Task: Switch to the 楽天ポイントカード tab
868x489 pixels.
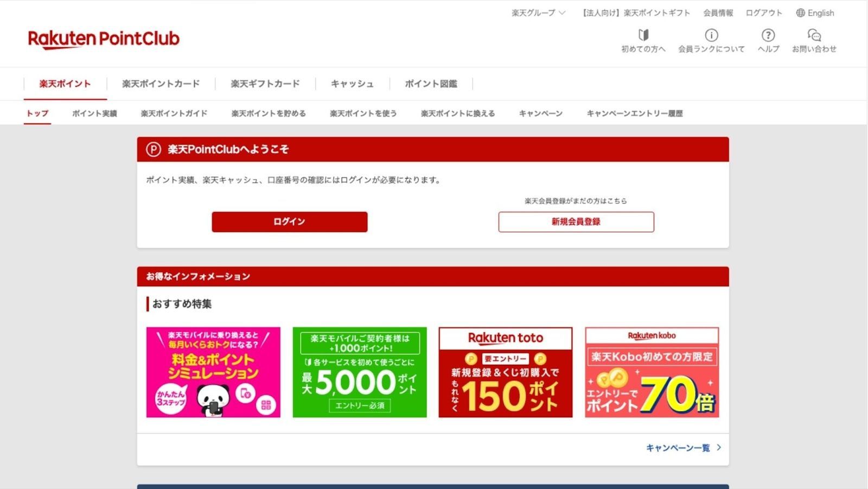Action: click(x=161, y=84)
